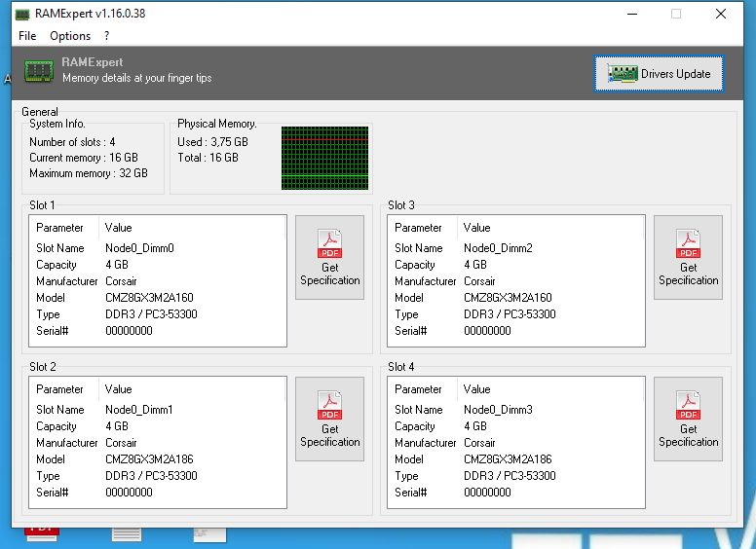Click the RAMExpert title bar app icon
Viewport: 756px width, 549px height.
click(x=22, y=14)
